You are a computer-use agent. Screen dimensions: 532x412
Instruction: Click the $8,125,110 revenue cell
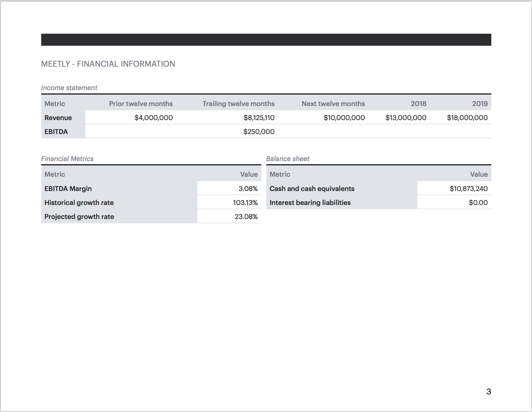pyautogui.click(x=259, y=117)
